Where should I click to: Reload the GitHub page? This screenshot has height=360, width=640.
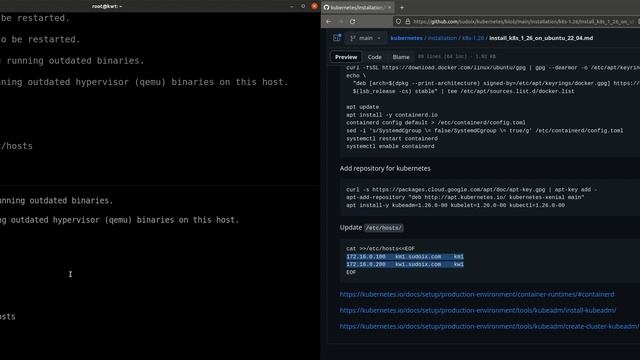click(353, 22)
